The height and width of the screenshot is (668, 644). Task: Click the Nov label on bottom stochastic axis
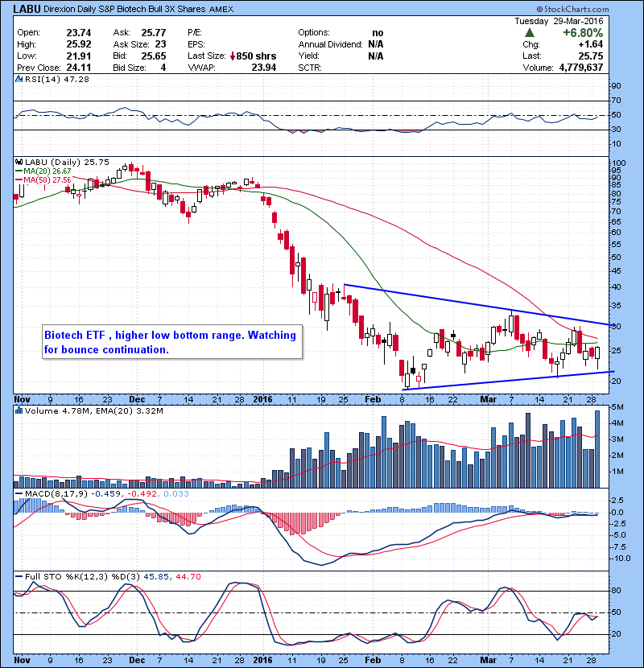pyautogui.click(x=23, y=660)
